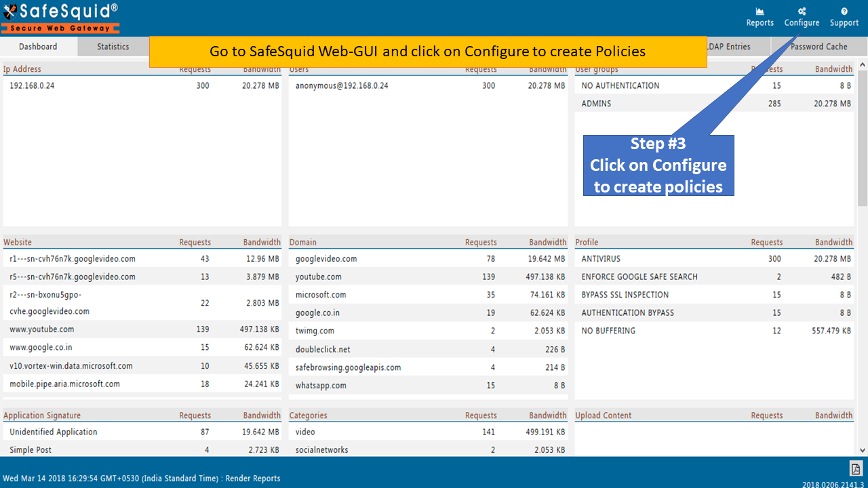Screen dimensions: 868x488
Task: Click doubleclick.net domain entry
Action: (x=428, y=349)
